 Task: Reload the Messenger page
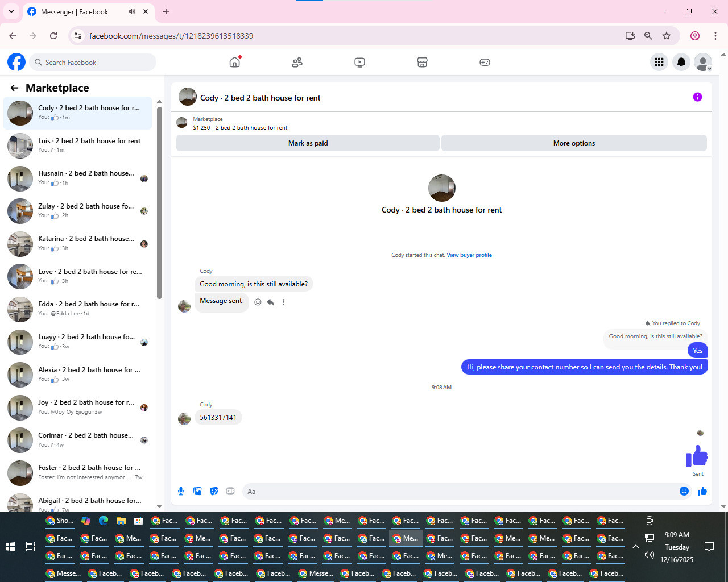point(53,36)
